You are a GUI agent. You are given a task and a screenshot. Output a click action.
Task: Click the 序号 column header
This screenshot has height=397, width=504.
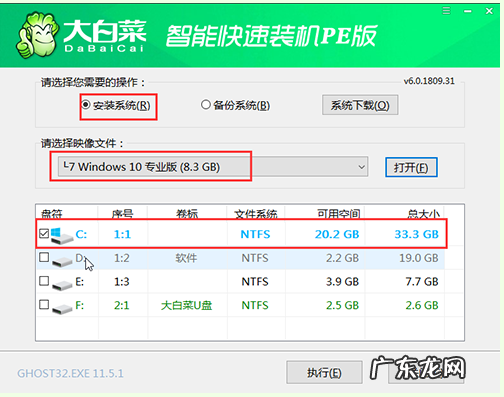click(x=122, y=213)
